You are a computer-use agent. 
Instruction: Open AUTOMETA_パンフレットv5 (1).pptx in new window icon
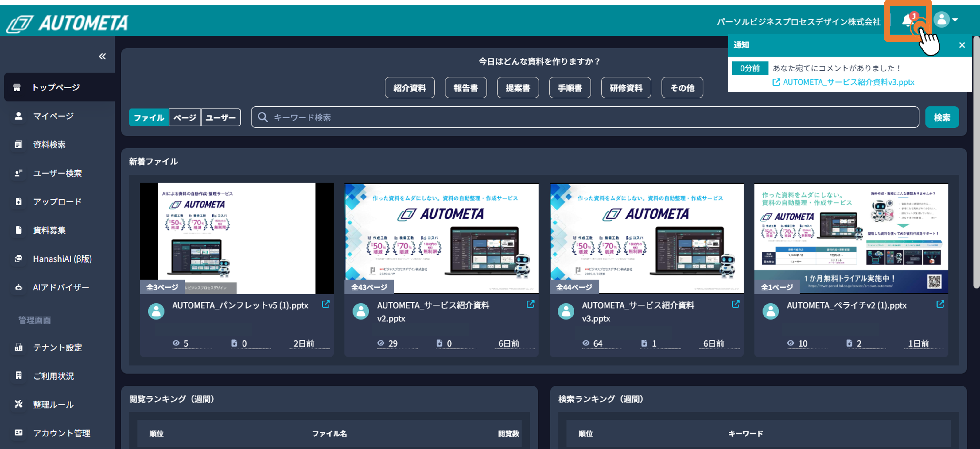[326, 304]
